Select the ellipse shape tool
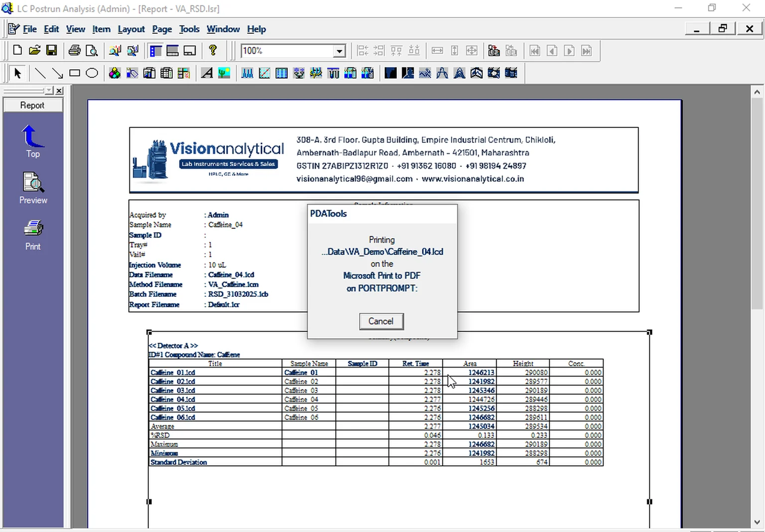 92,73
